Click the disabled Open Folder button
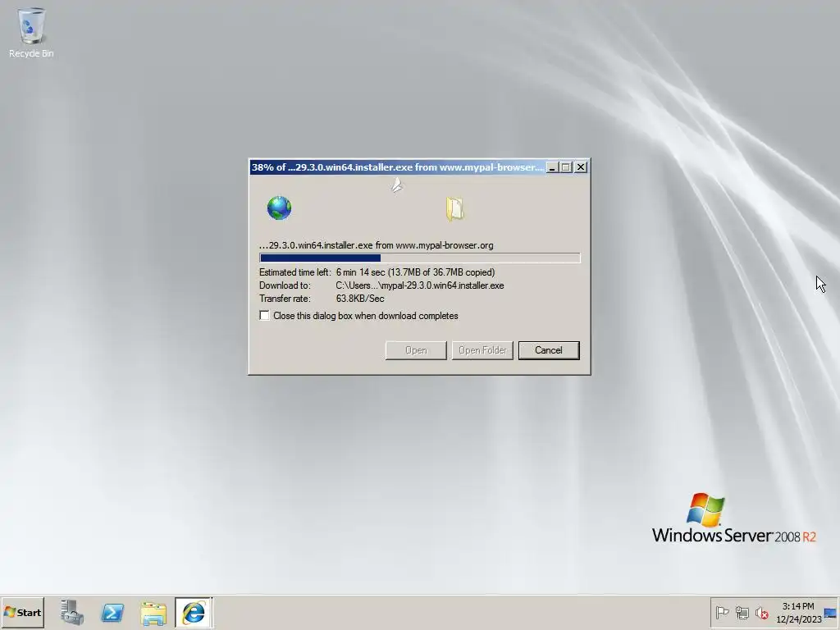840x630 pixels. pos(482,350)
